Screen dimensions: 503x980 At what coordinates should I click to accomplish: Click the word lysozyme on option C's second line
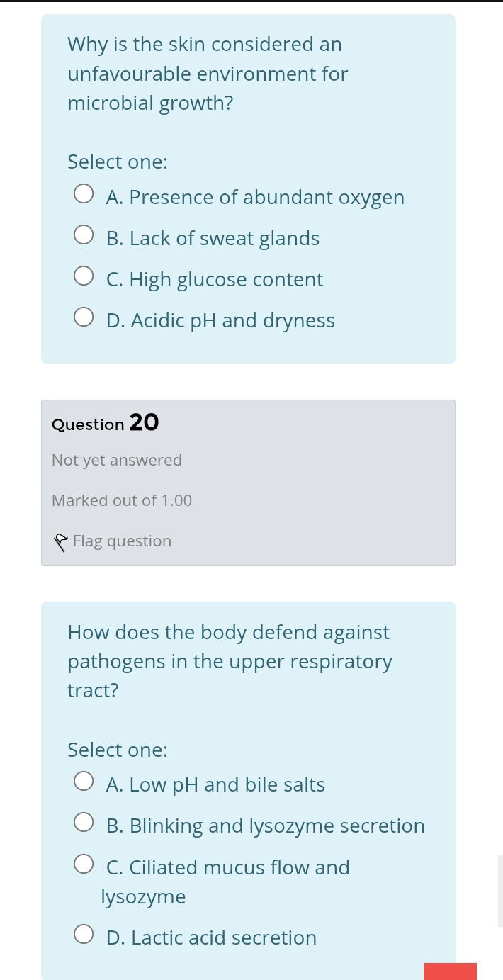[144, 897]
